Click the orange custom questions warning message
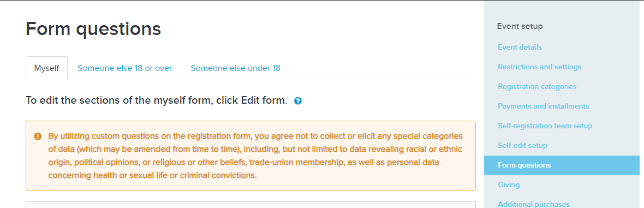The width and height of the screenshot is (644, 208). click(x=251, y=156)
